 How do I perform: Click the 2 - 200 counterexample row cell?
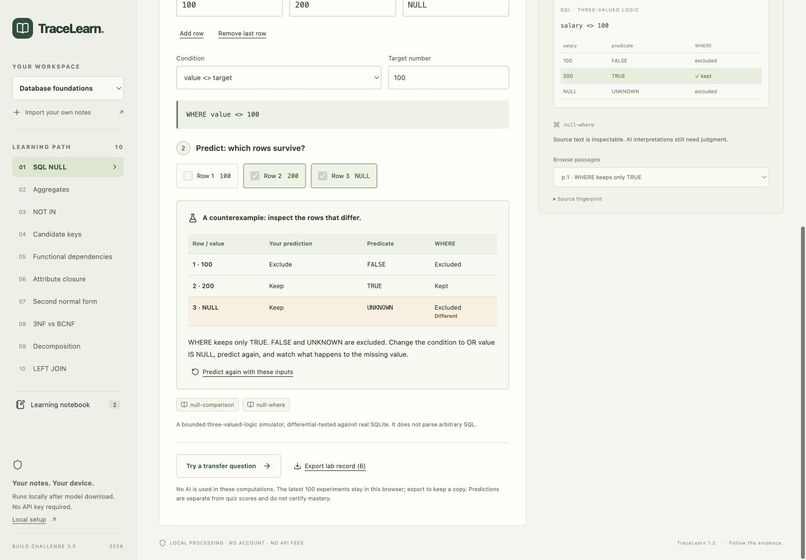point(204,286)
